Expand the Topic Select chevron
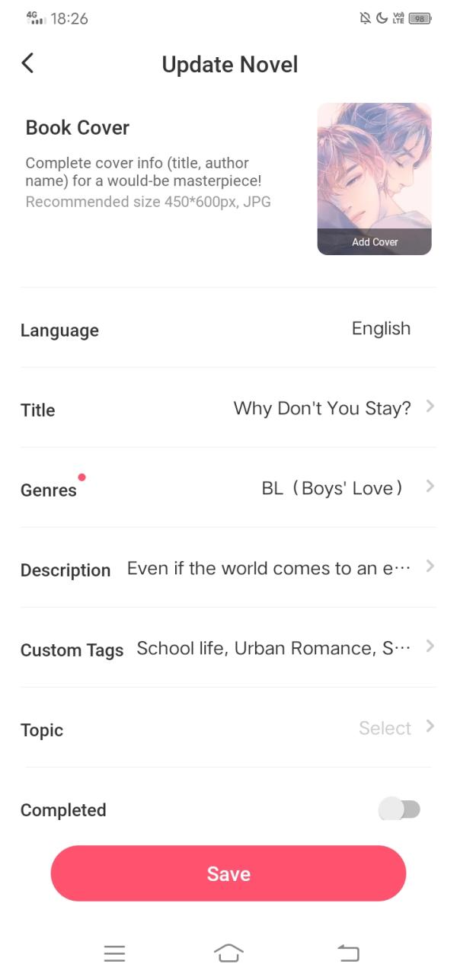The image size is (457, 980). [x=430, y=726]
